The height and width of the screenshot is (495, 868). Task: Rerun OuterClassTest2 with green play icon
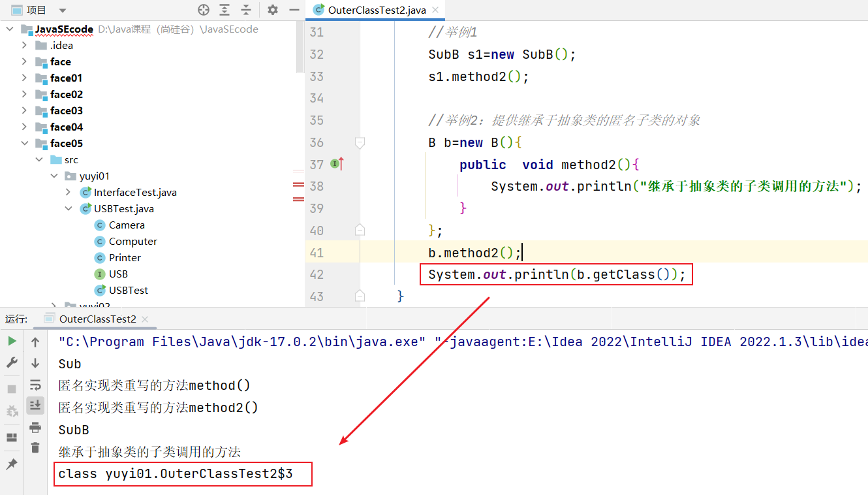click(x=12, y=342)
